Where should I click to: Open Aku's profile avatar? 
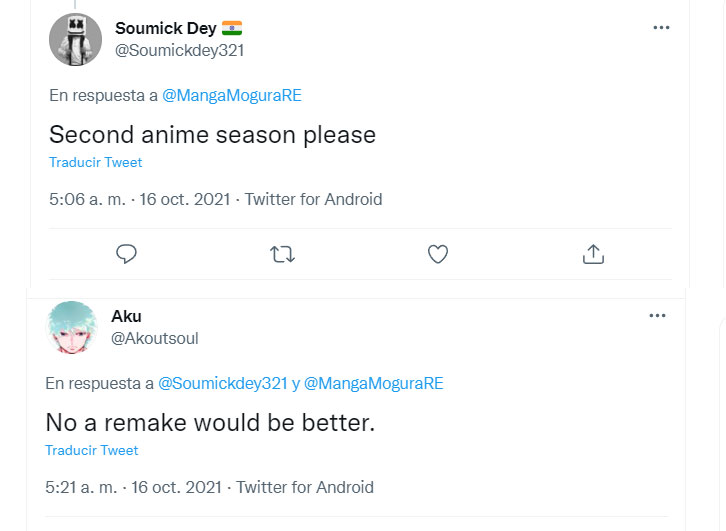[x=72, y=327]
